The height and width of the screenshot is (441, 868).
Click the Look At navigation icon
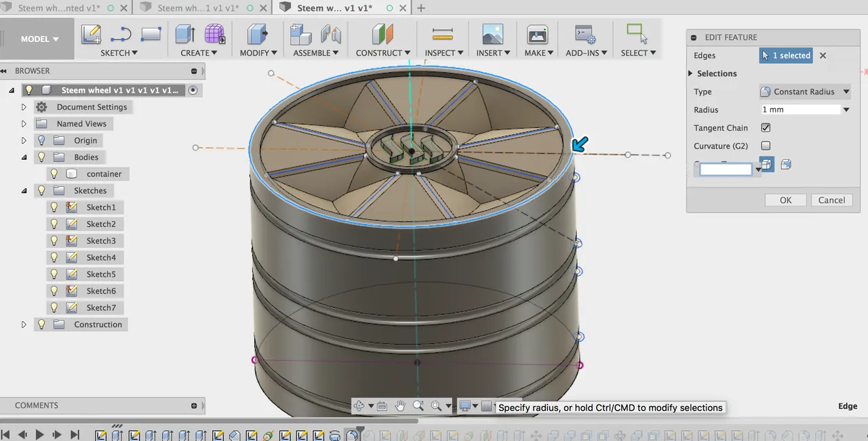click(382, 406)
